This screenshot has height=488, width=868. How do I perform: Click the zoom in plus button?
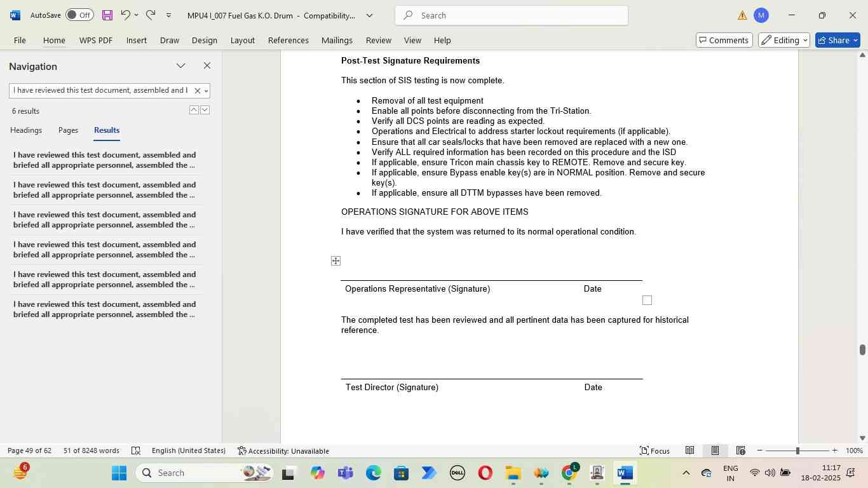tap(835, 451)
